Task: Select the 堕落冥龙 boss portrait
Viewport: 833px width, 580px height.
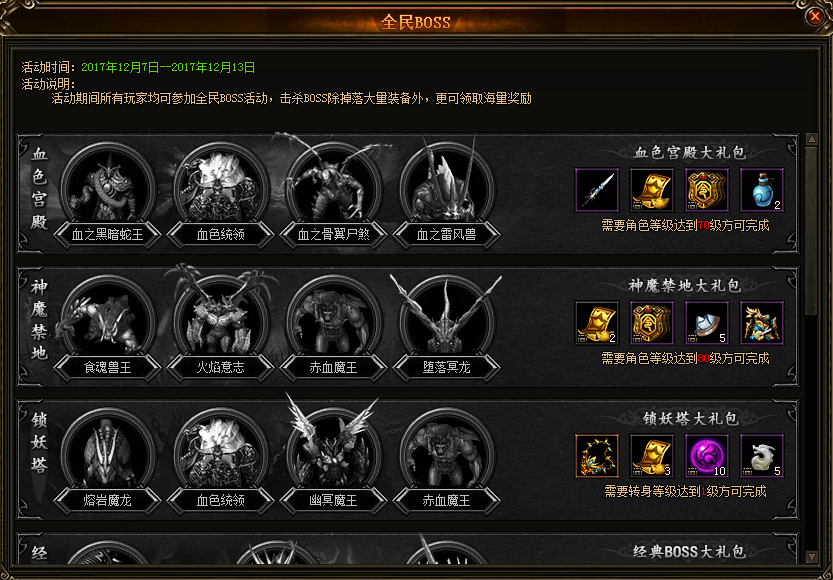Action: click(447, 316)
